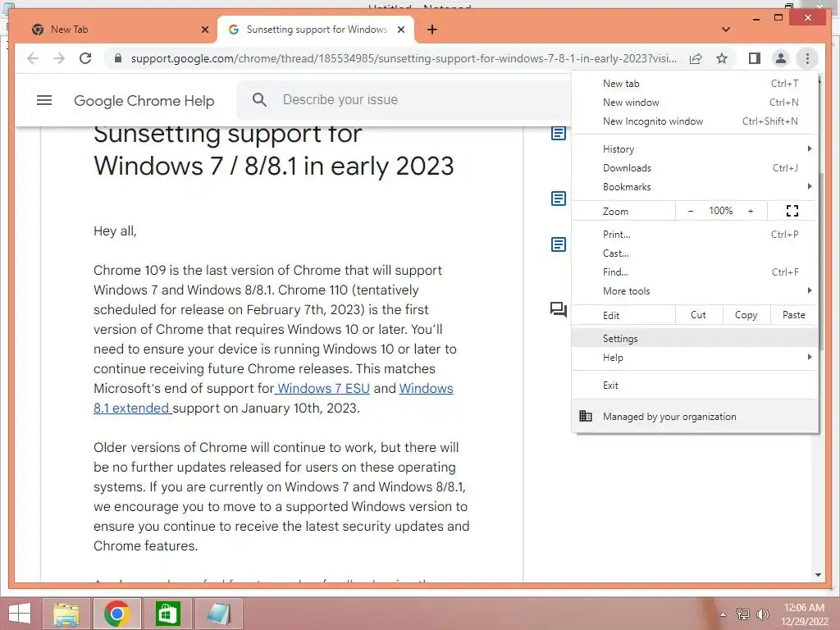Click the 100% zoom level value
Screen dimensions: 840x630
click(720, 211)
